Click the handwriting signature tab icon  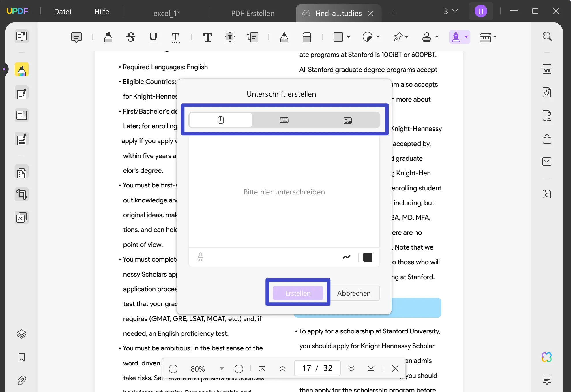click(220, 121)
